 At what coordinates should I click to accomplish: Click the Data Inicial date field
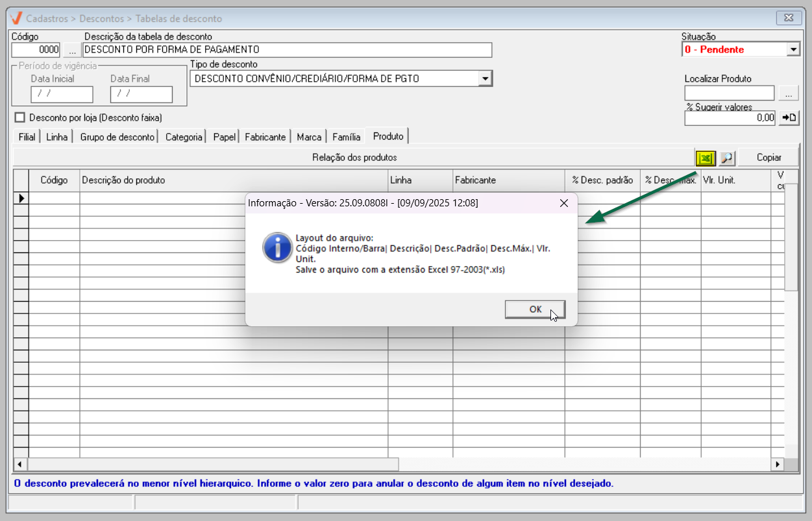(62, 94)
